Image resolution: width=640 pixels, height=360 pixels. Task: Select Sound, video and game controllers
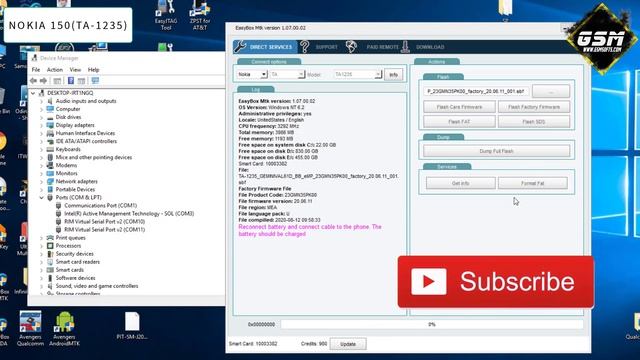click(x=97, y=286)
